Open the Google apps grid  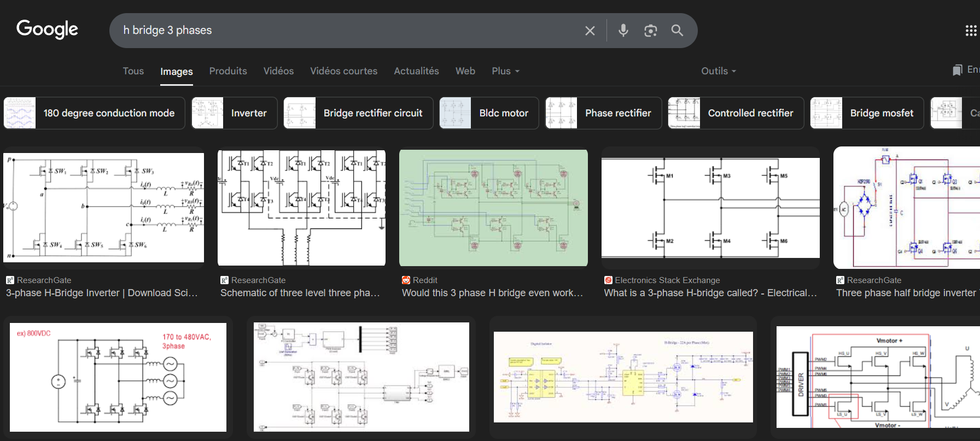tap(971, 31)
